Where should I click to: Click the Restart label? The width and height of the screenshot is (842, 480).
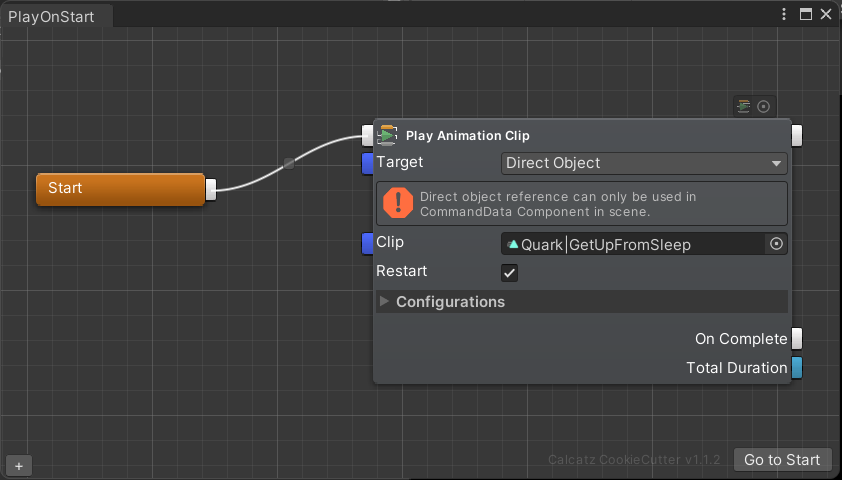click(402, 271)
